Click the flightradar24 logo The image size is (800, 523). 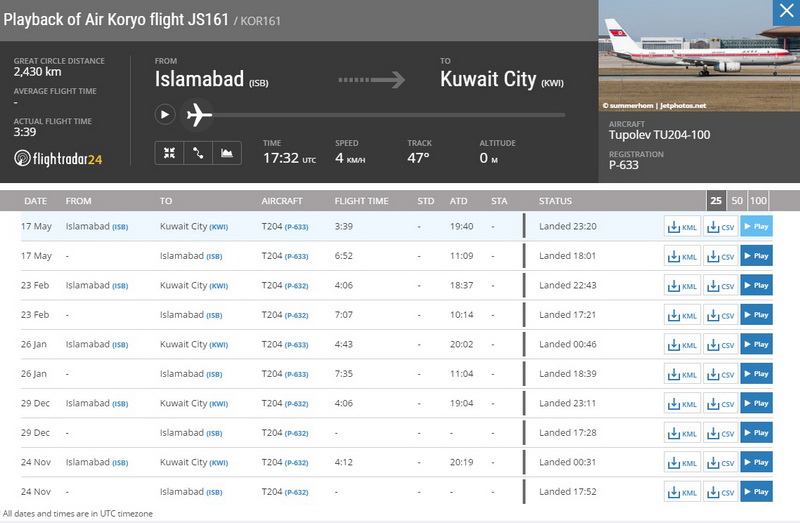tap(58, 159)
